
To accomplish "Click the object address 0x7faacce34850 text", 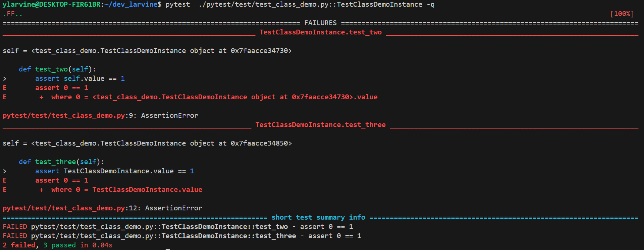I will (259, 143).
